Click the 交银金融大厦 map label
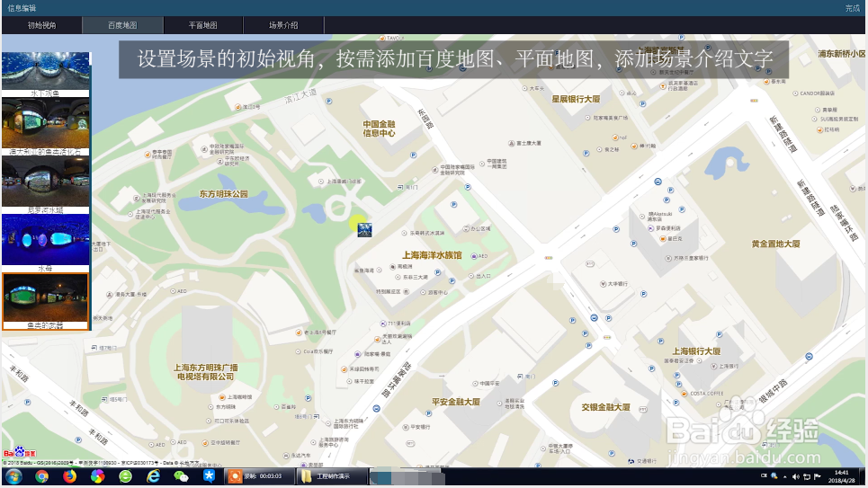The width and height of the screenshot is (868, 488). click(605, 406)
